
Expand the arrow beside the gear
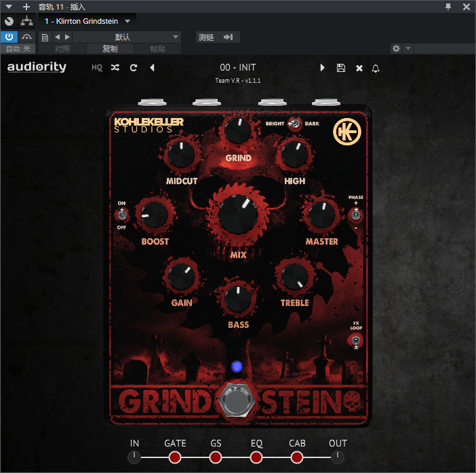pyautogui.click(x=408, y=48)
